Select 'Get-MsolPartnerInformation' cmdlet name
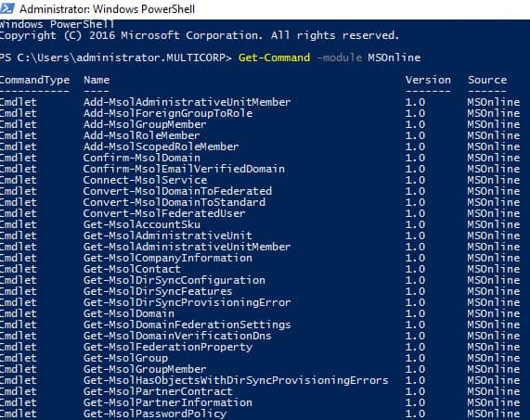 (168, 403)
